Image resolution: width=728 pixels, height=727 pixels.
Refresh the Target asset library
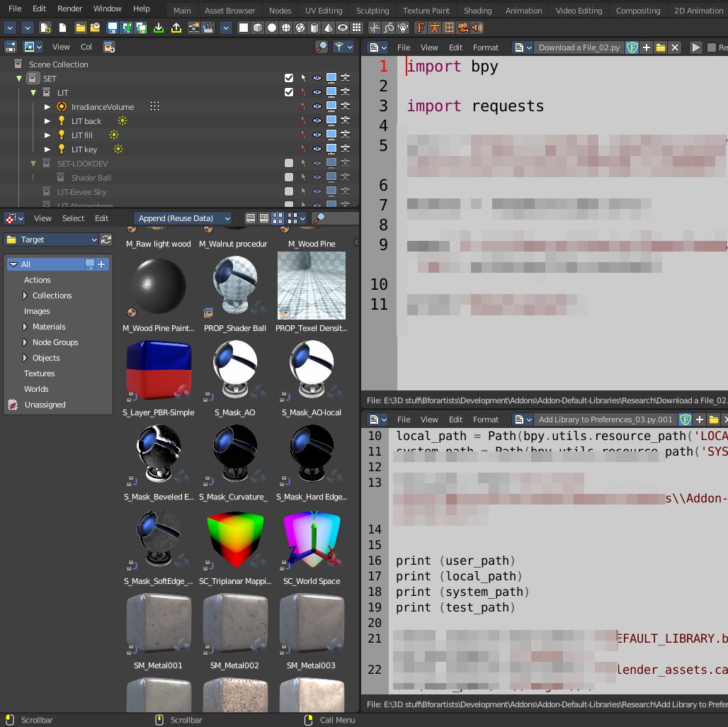coord(106,239)
